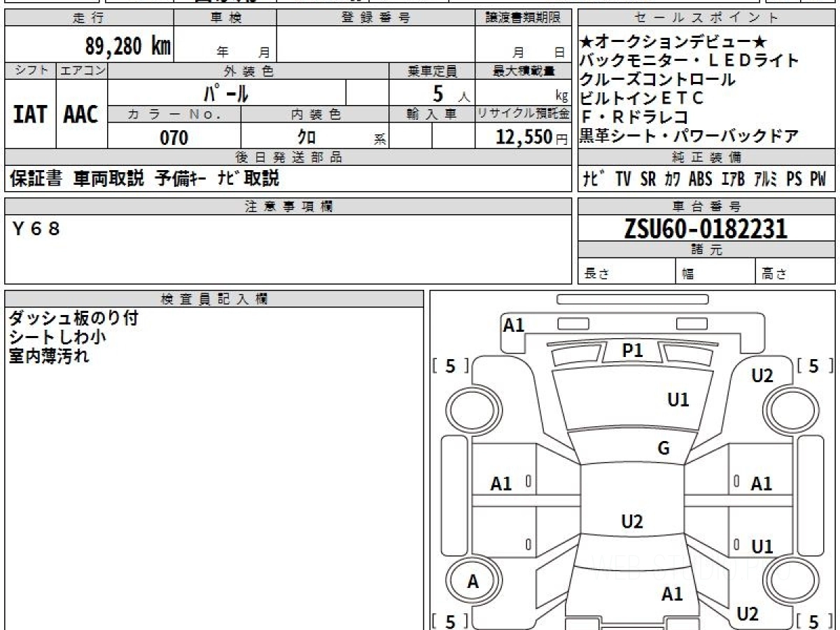Click the 車台番号 header
The width and height of the screenshot is (840, 630).
[x=706, y=206]
